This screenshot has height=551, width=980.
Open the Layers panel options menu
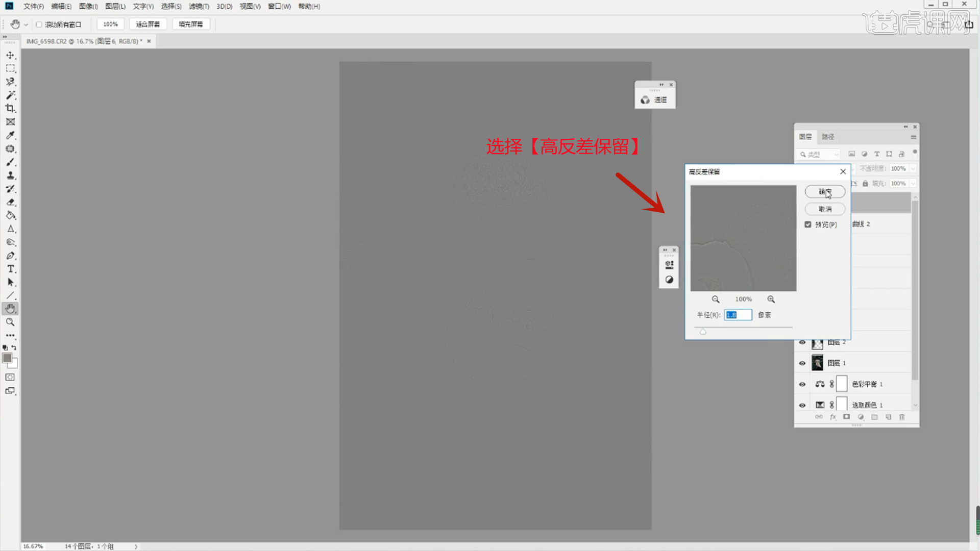913,137
